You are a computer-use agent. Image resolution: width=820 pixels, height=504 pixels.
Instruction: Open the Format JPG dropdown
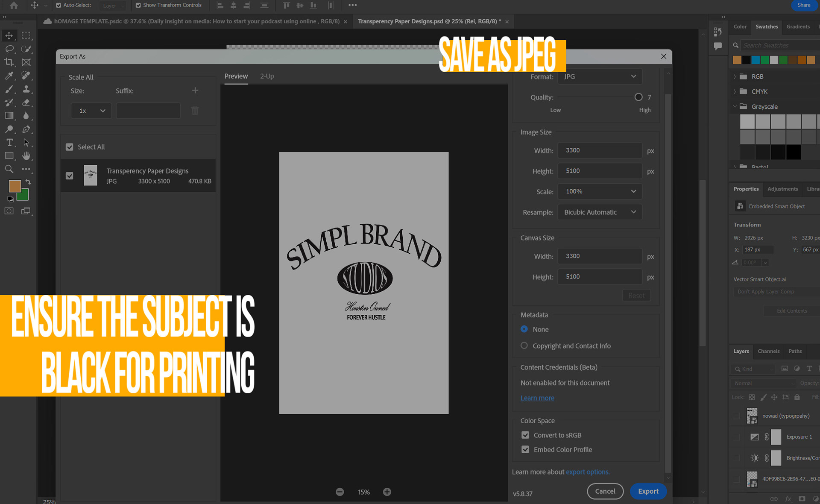point(600,76)
